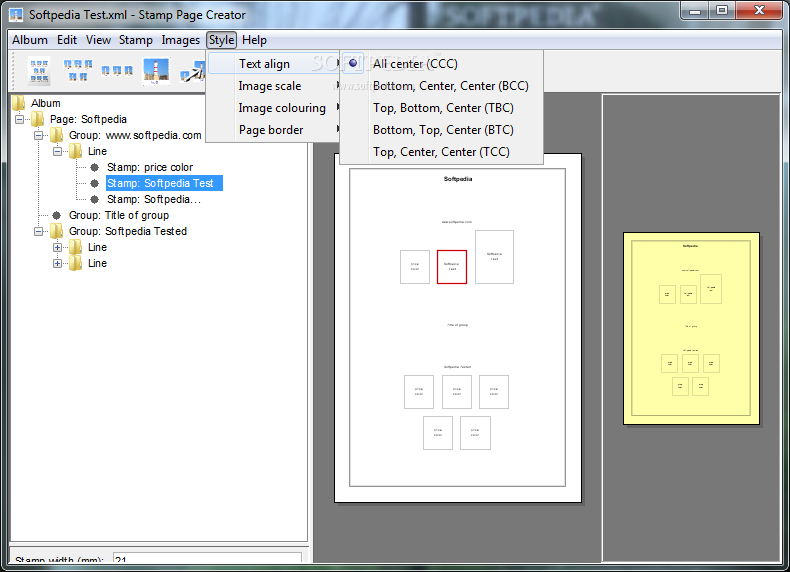Image resolution: width=790 pixels, height=572 pixels.
Task: Select Group: Title of group item
Action: (119, 215)
